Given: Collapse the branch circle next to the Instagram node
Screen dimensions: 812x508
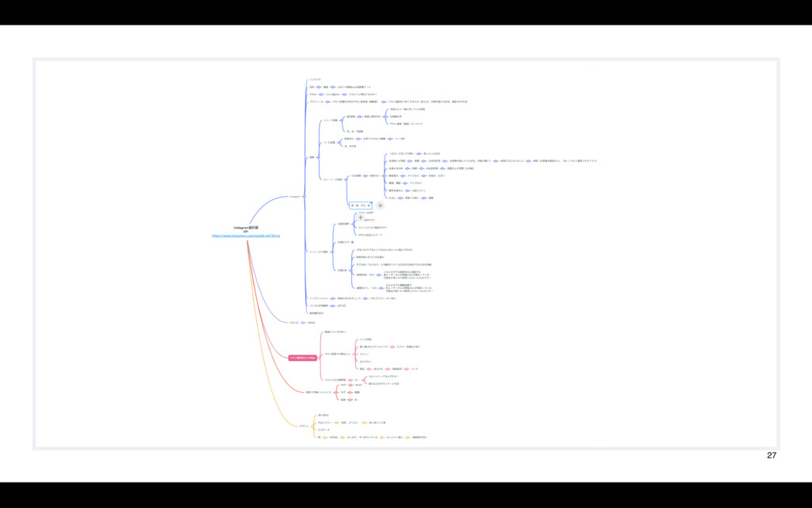Looking at the screenshot, I should [x=303, y=196].
